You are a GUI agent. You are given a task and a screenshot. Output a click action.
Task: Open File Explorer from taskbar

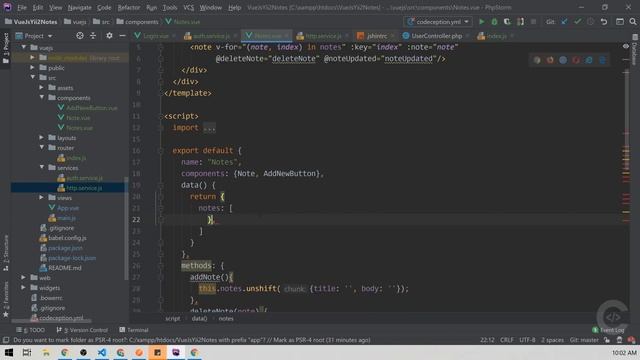46,352
